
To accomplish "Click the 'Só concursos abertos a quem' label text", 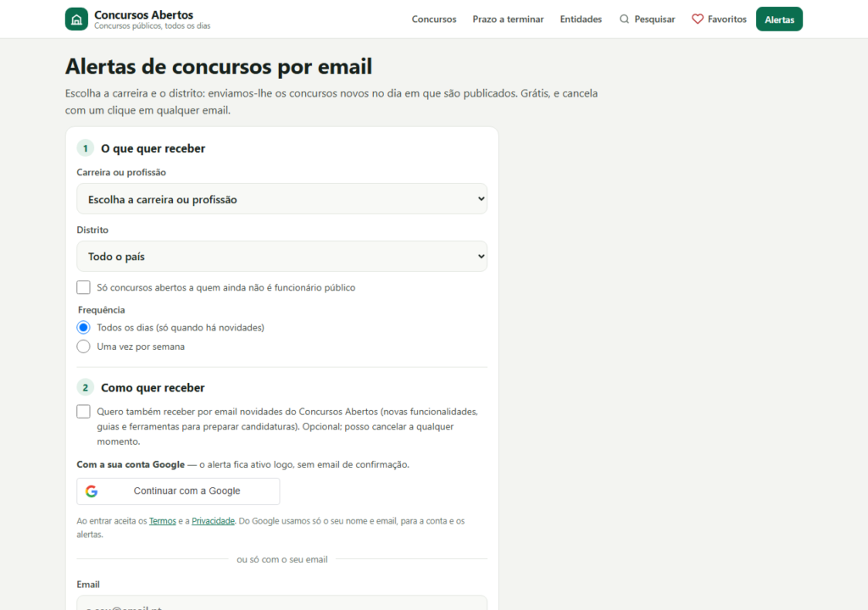I will (225, 287).
